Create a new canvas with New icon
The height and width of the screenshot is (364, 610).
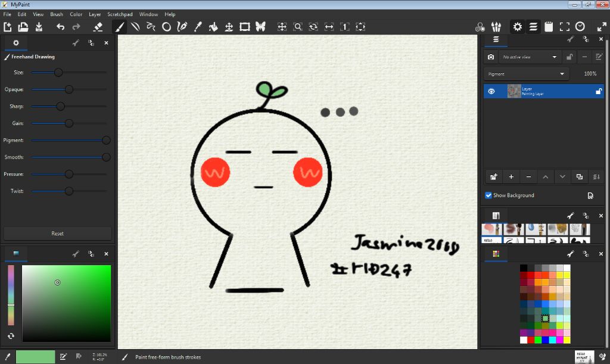pos(7,27)
